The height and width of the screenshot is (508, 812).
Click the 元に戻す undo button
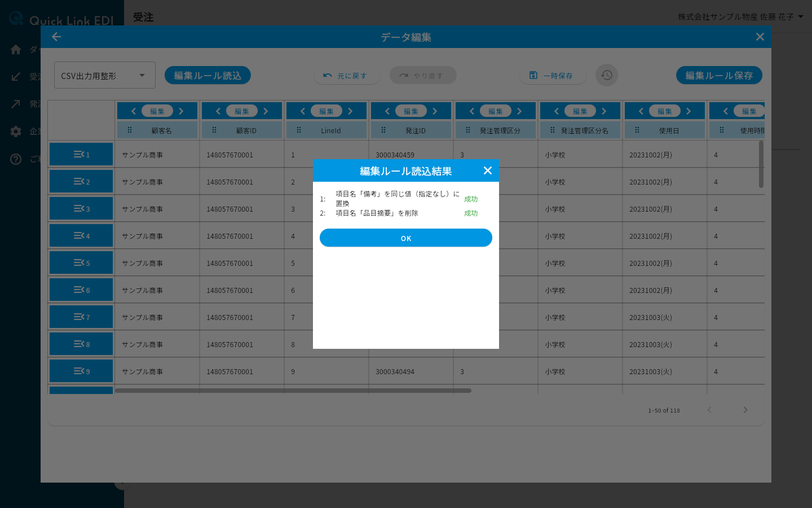click(x=346, y=75)
